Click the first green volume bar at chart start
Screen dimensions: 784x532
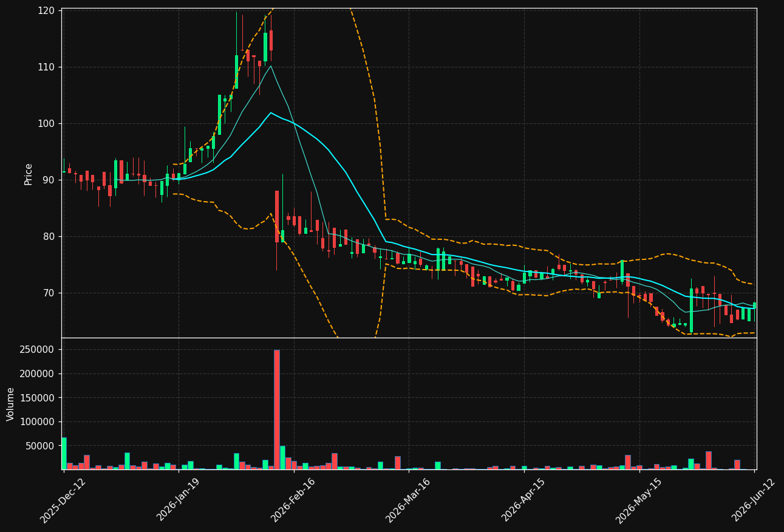pyautogui.click(x=64, y=454)
